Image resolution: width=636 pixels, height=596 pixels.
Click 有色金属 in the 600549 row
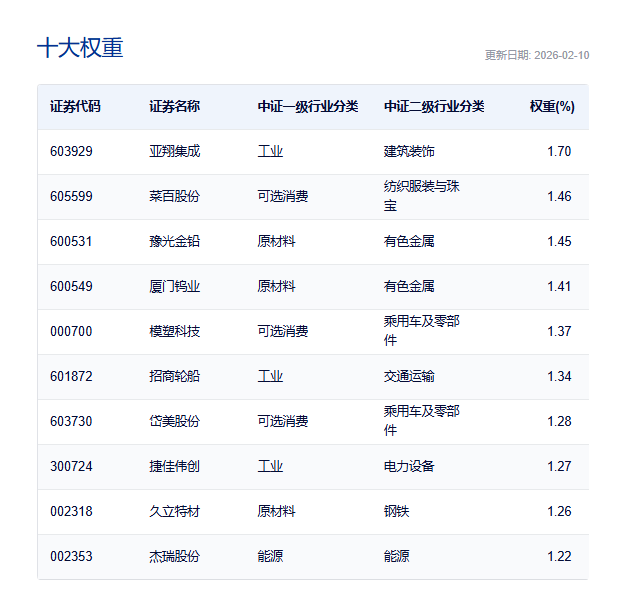tap(409, 286)
